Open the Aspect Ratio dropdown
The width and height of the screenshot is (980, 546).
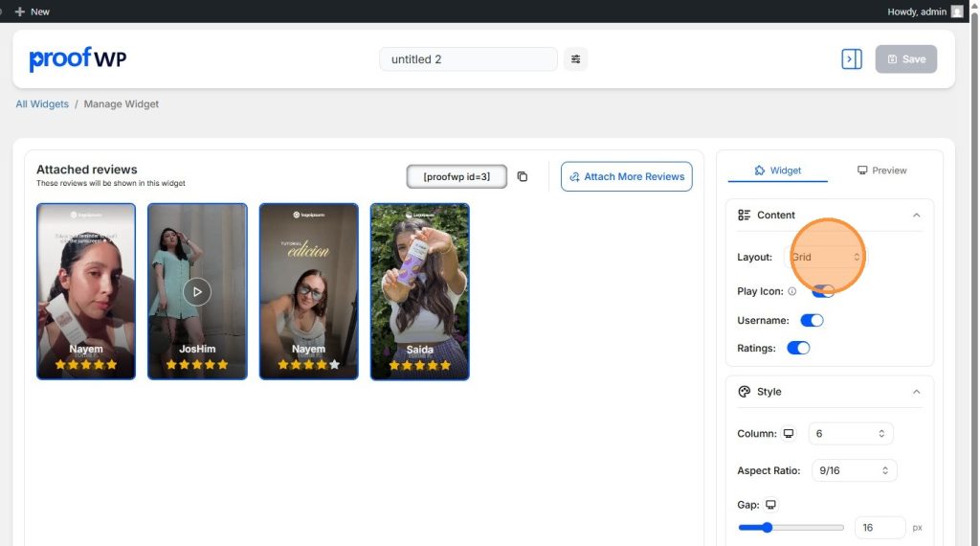coord(855,470)
